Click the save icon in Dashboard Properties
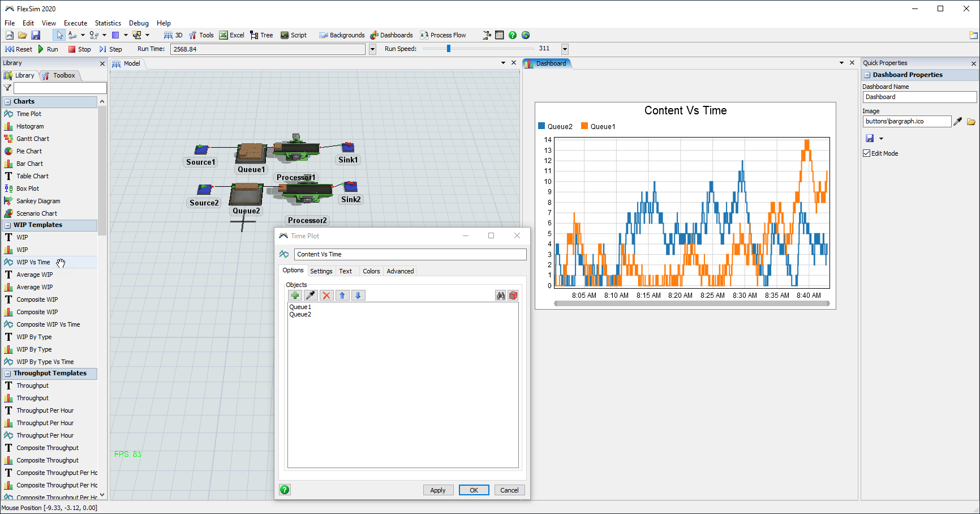 870,138
